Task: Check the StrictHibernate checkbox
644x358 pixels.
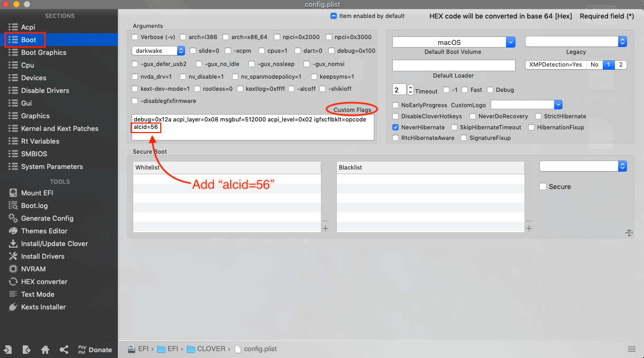Action: pos(538,116)
